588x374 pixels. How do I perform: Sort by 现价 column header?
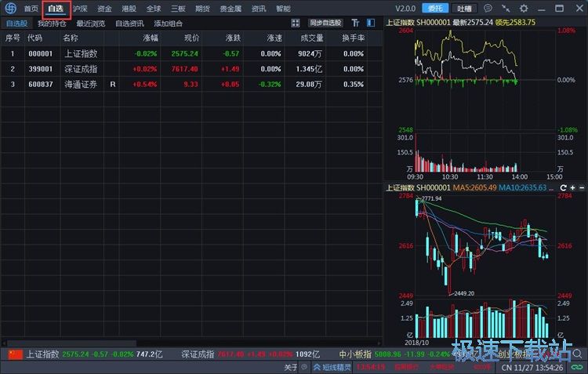[x=191, y=38]
